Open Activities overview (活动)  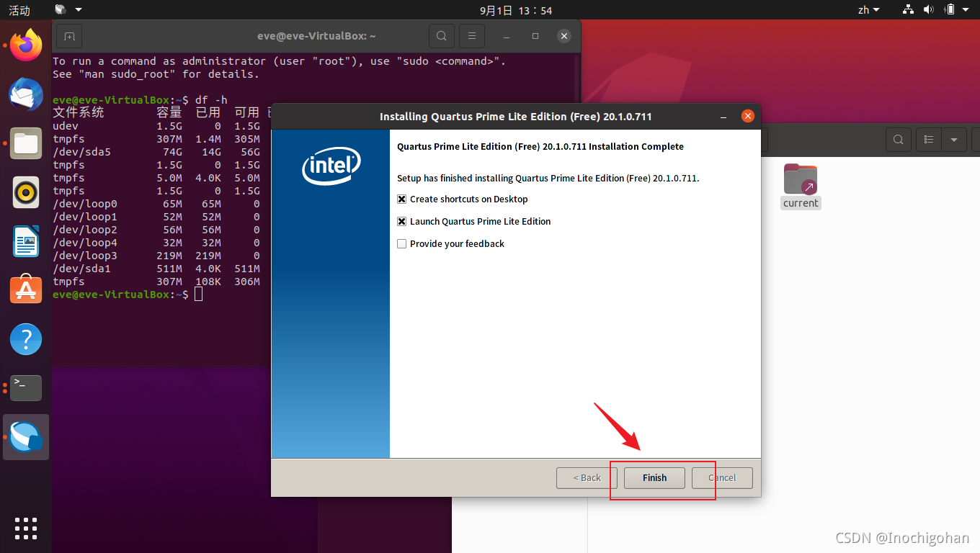pyautogui.click(x=19, y=10)
